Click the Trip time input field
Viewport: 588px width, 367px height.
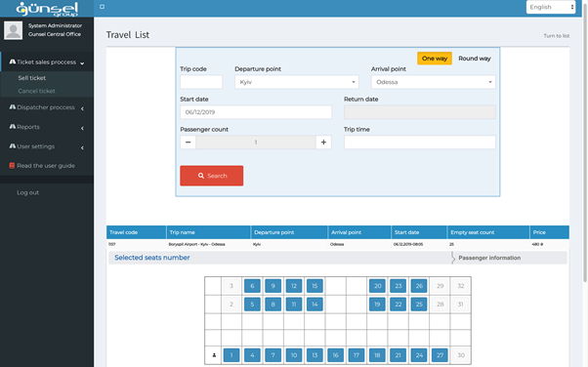(x=420, y=143)
